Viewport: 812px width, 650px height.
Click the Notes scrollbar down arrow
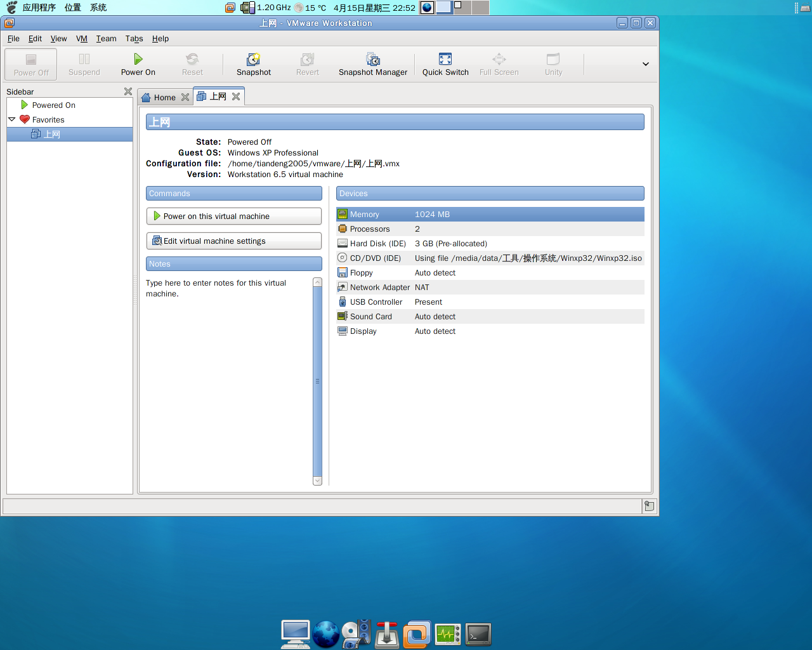(318, 481)
